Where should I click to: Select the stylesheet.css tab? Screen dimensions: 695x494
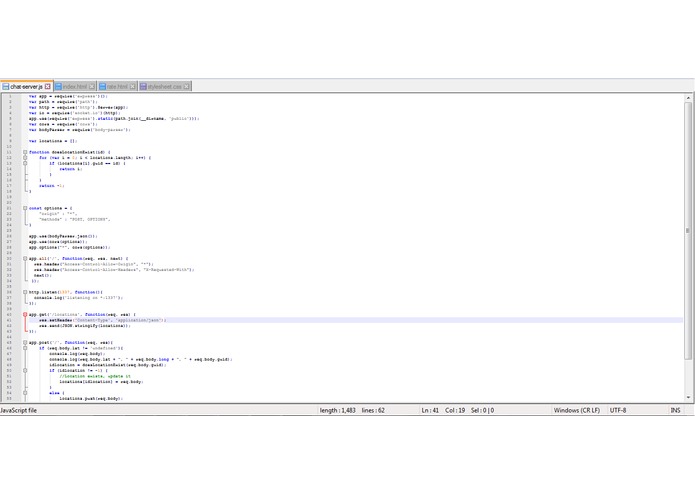click(164, 86)
